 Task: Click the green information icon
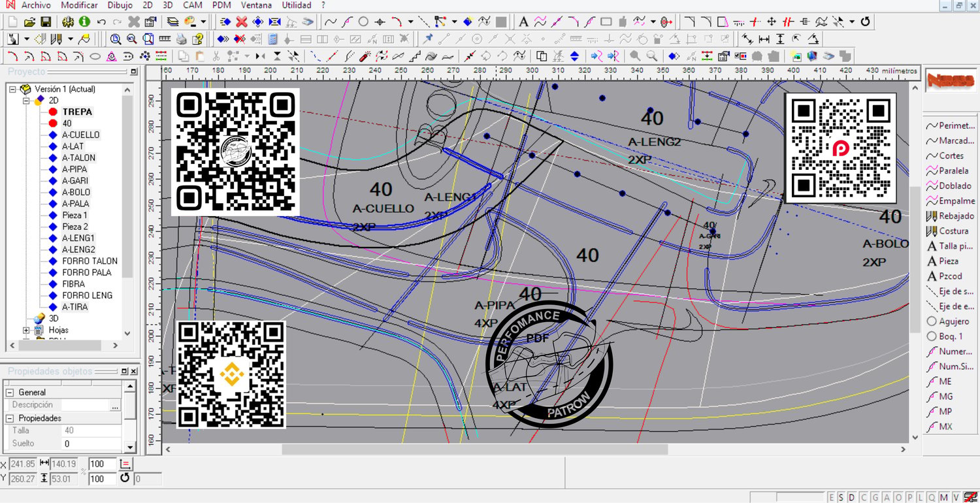point(84,22)
